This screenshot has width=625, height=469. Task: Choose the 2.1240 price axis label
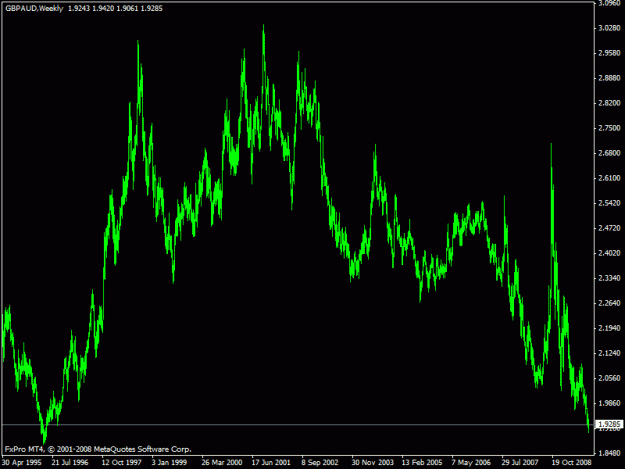(x=609, y=353)
